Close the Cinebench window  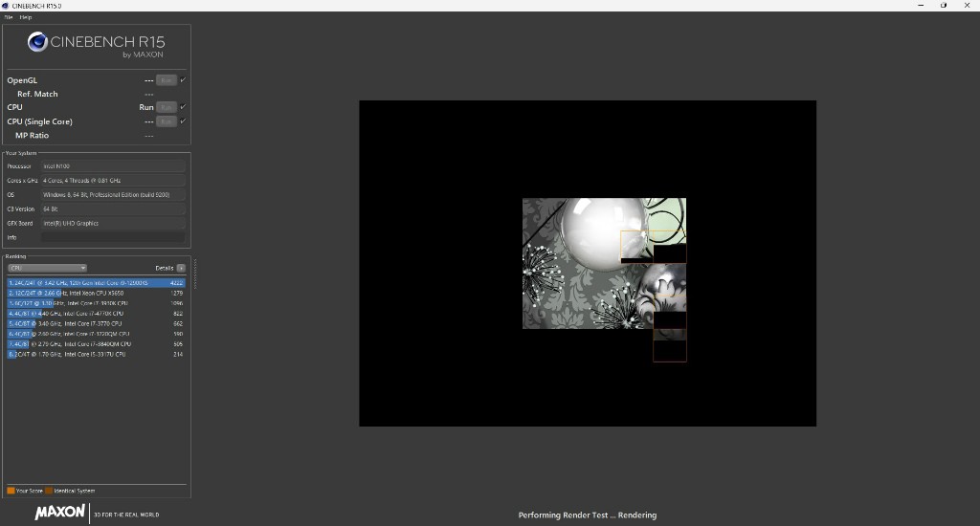coord(967,6)
